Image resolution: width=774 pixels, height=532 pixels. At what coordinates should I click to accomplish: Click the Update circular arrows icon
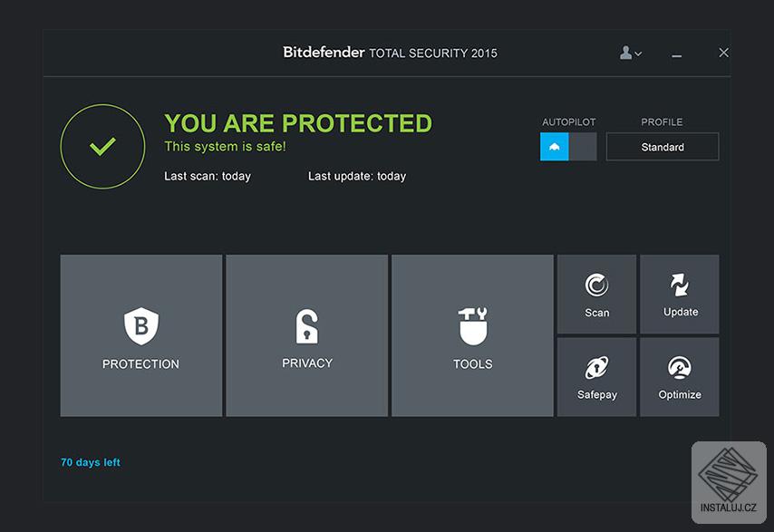[x=679, y=284]
